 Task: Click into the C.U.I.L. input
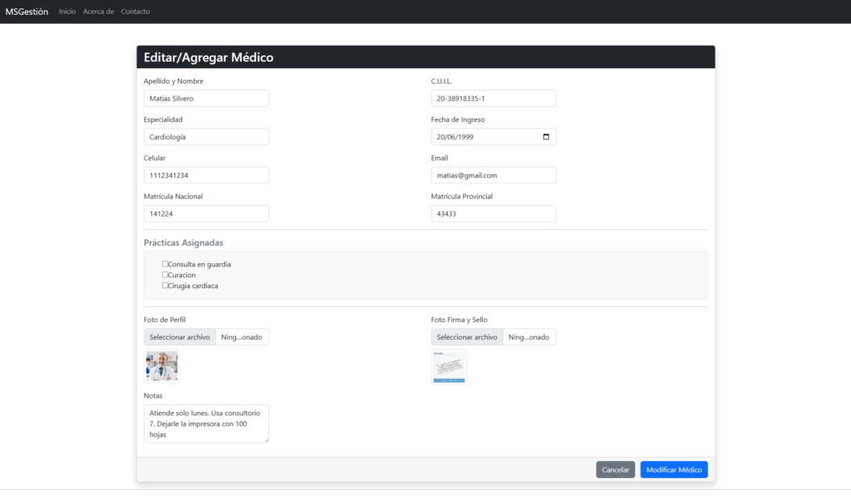[493, 99]
